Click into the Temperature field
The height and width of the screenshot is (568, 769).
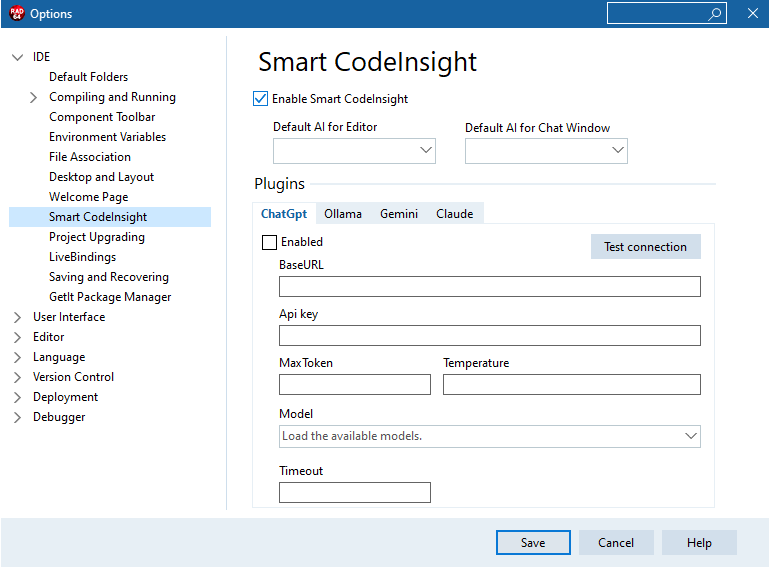[571, 385]
